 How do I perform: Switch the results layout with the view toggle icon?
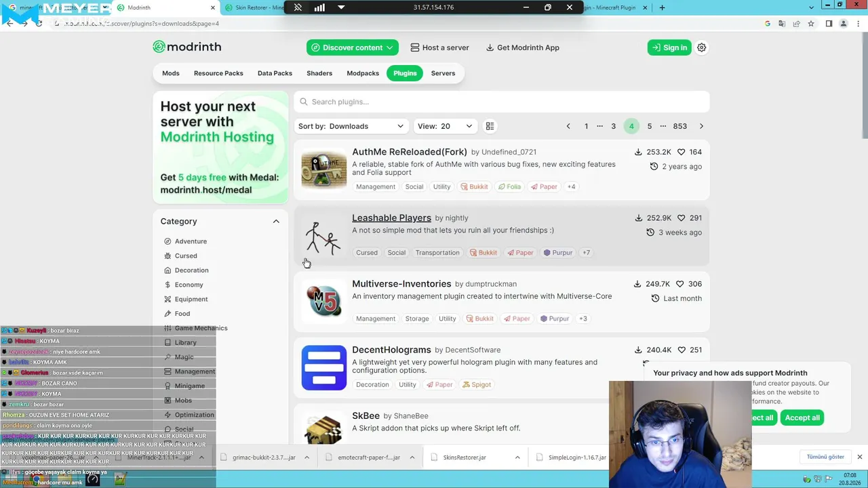pyautogui.click(x=490, y=126)
